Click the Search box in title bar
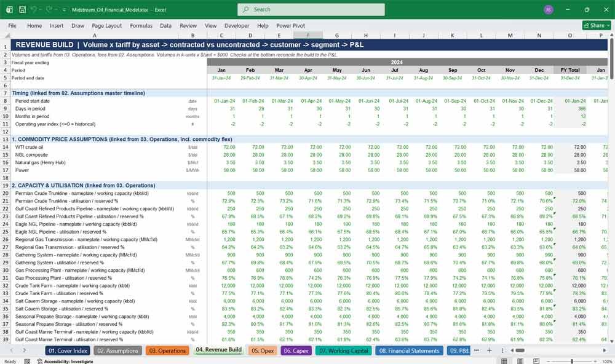Screen dimensions: 615x364 pos(311,9)
